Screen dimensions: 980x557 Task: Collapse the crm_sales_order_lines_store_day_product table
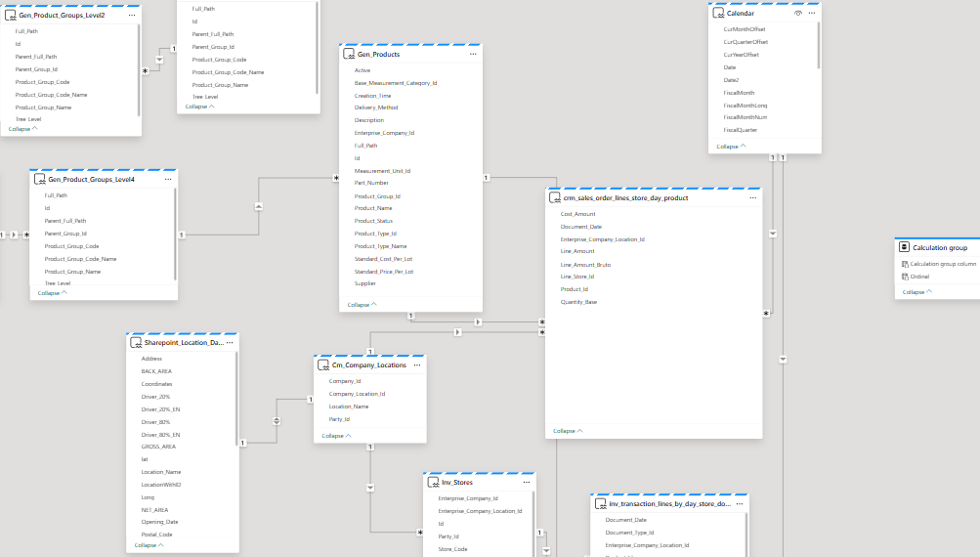click(568, 431)
